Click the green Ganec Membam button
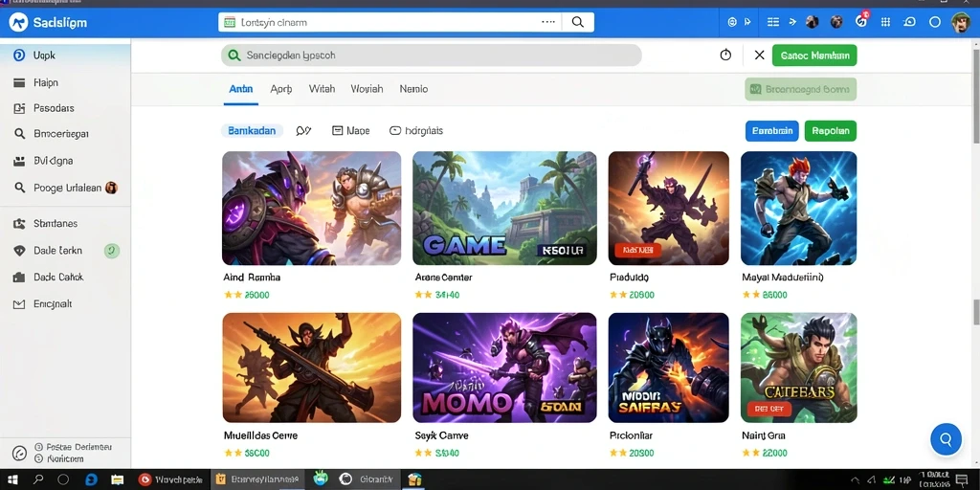Screen dimensions: 980x490 pos(814,55)
